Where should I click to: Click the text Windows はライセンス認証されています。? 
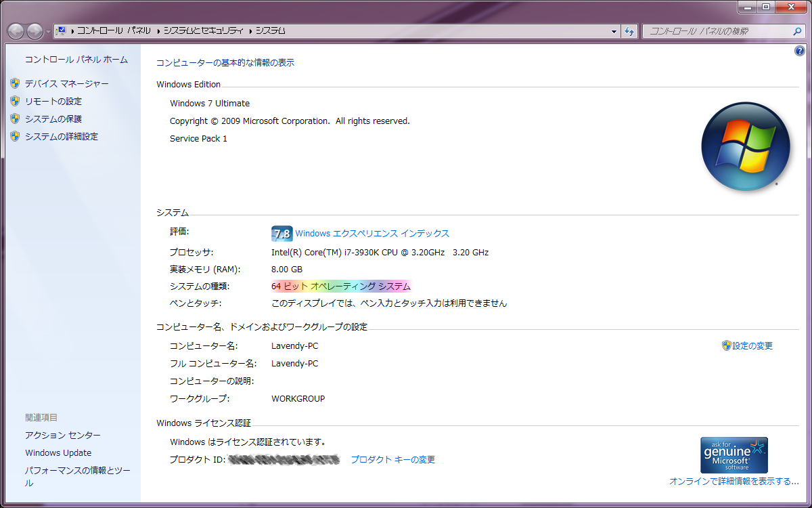(248, 442)
